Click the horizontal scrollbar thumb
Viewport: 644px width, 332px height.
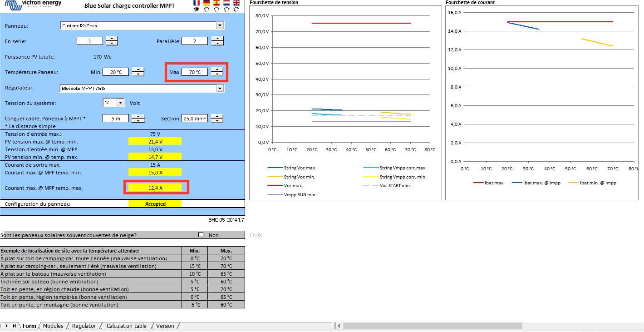[432, 326]
